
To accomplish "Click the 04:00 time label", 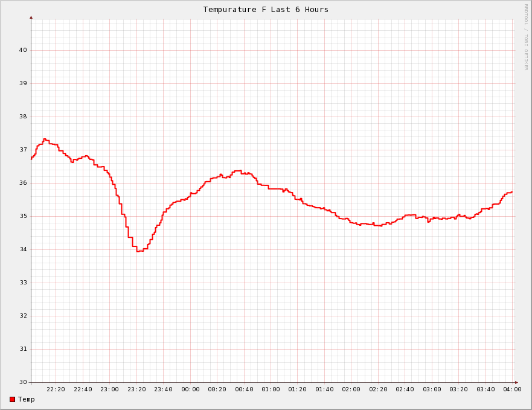I will (512, 389).
